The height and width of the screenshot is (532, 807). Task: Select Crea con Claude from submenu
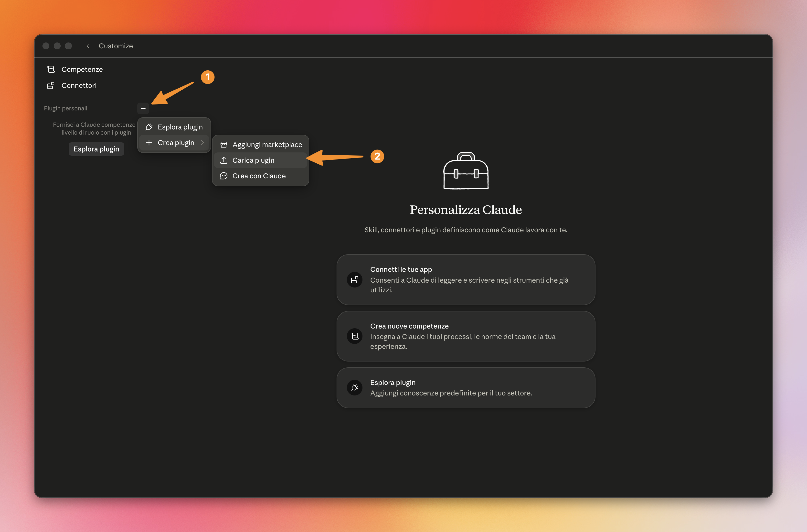pyautogui.click(x=261, y=176)
